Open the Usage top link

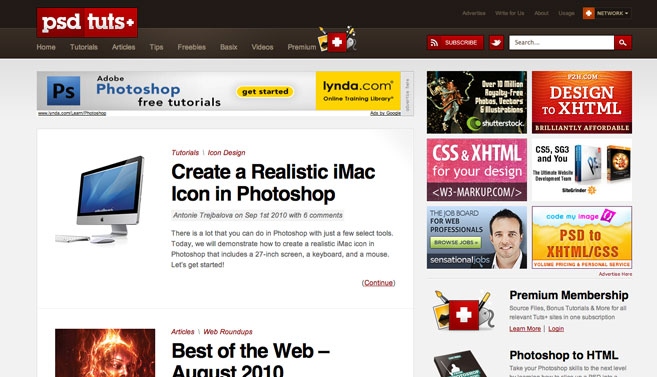(566, 13)
